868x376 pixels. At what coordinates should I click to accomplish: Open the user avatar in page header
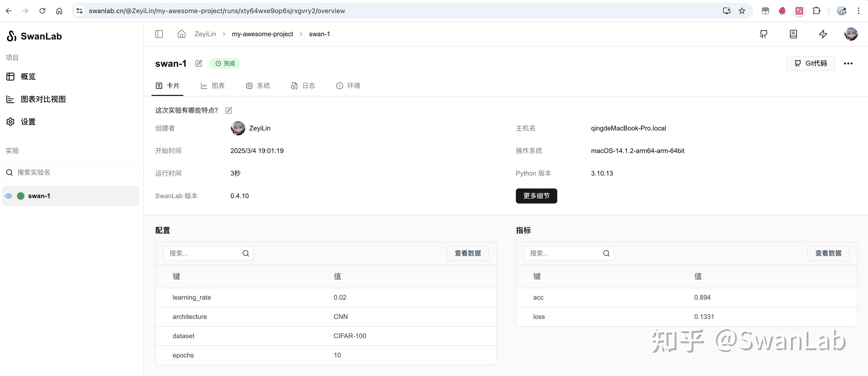point(851,34)
